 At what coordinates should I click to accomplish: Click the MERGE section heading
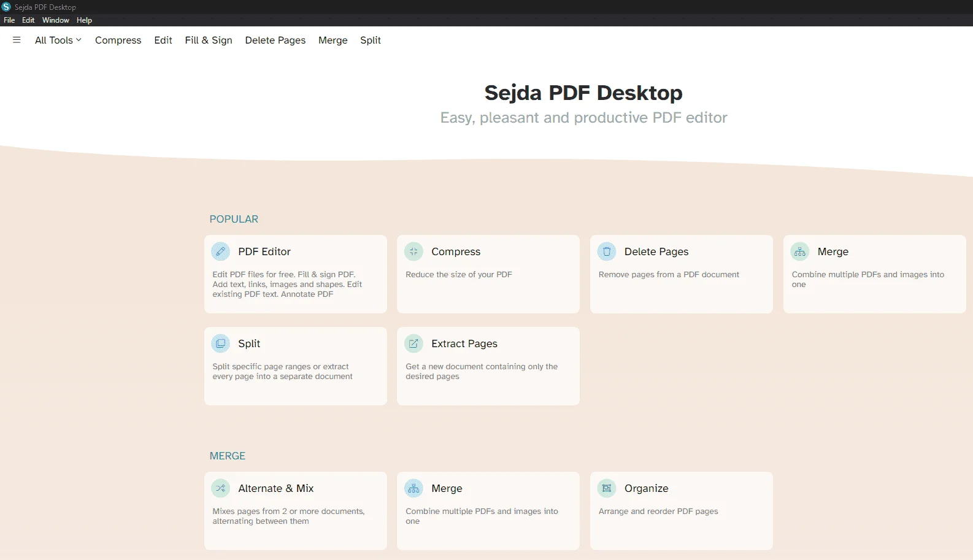pyautogui.click(x=228, y=456)
